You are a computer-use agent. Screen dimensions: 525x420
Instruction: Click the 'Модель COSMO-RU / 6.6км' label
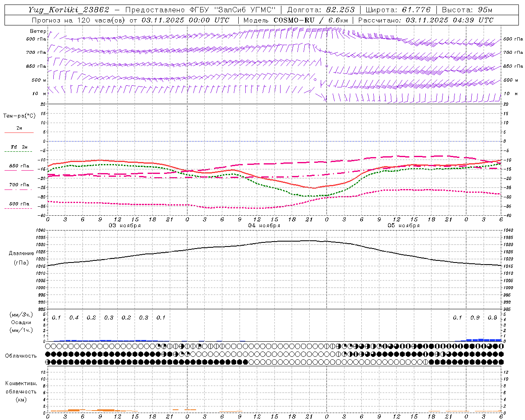[295, 20]
